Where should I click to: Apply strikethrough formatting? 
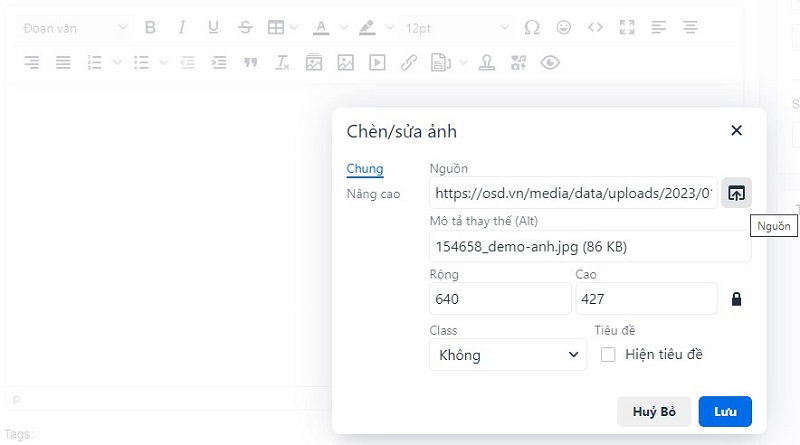click(245, 28)
